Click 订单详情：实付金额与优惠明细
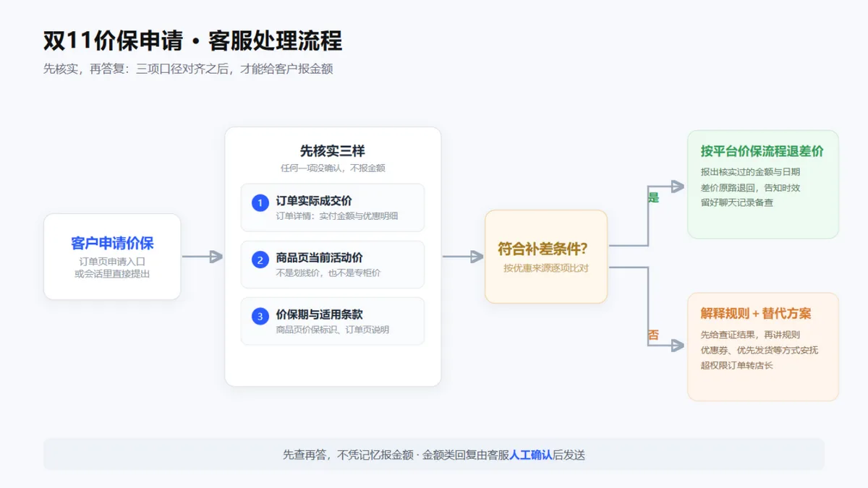The image size is (868, 488). pyautogui.click(x=337, y=215)
